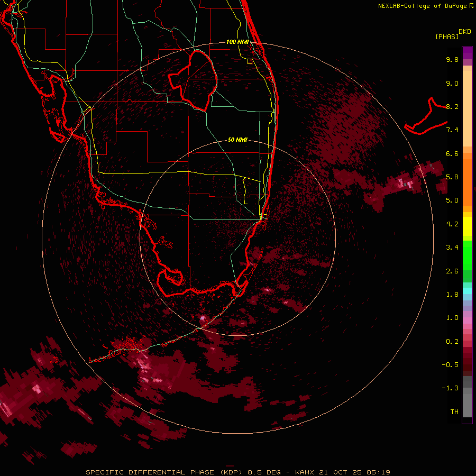Click the -1.3 scale value
The width and height of the screenshot is (476, 476).
tap(450, 388)
